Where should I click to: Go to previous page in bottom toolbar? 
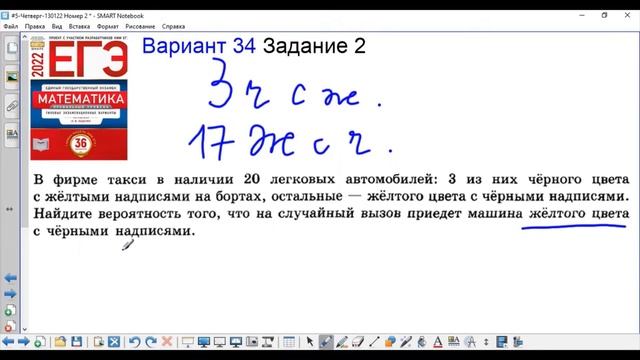[x=8, y=342]
